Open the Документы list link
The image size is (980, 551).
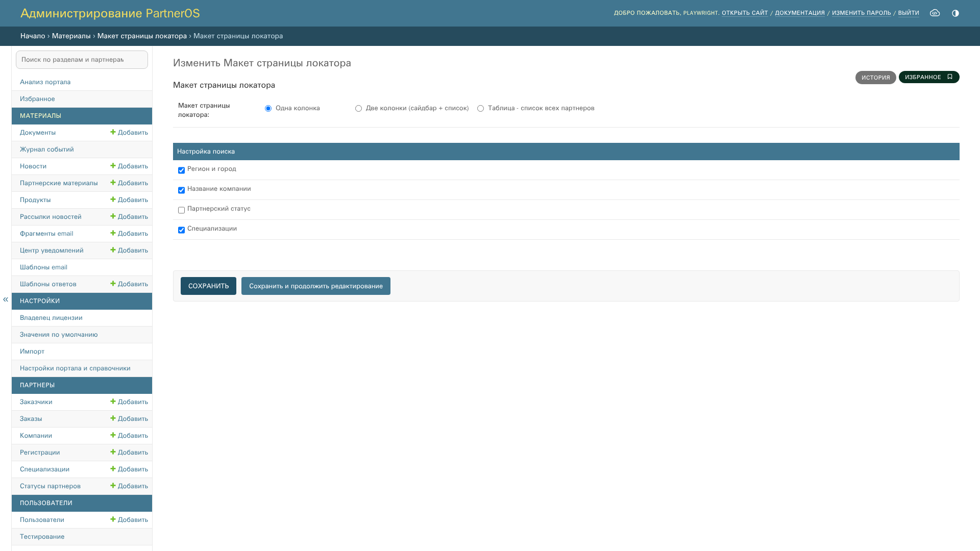(x=38, y=133)
